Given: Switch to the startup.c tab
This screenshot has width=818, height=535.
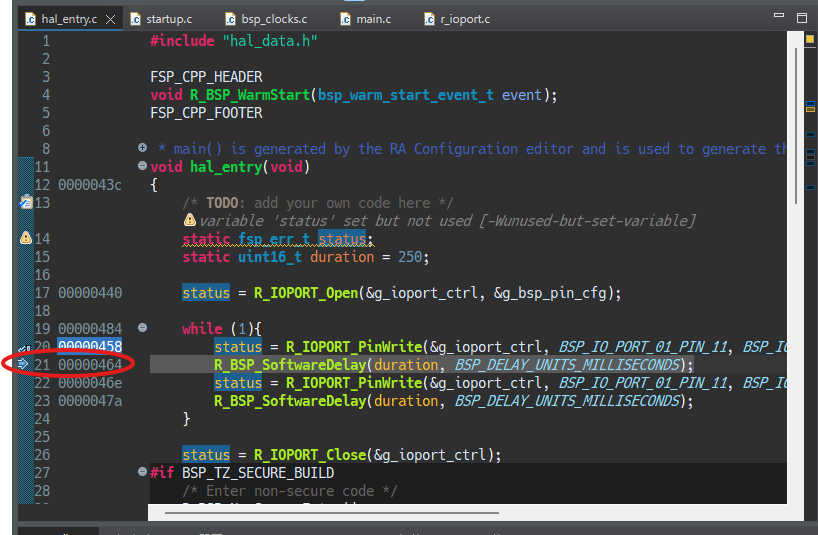Looking at the screenshot, I should click(161, 19).
